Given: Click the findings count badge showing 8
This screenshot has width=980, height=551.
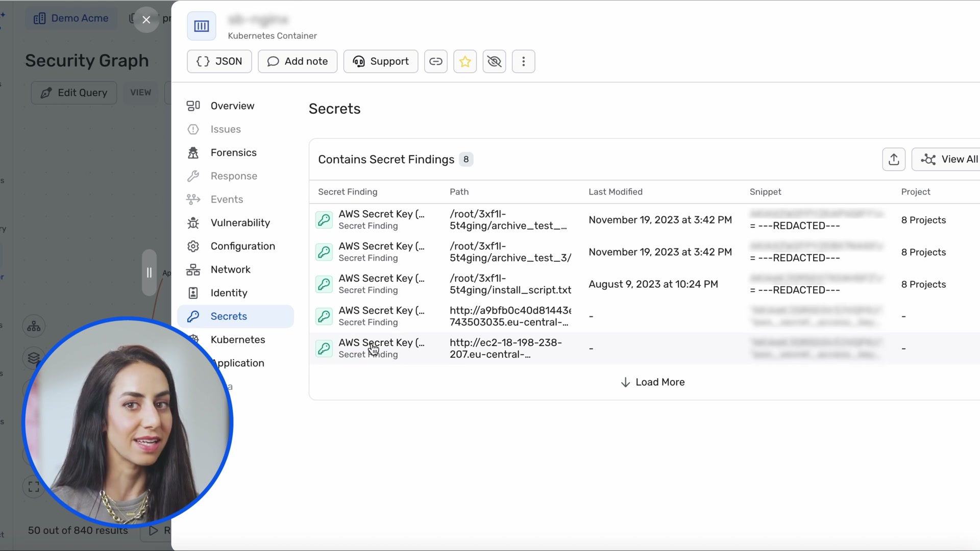Looking at the screenshot, I should (x=465, y=160).
